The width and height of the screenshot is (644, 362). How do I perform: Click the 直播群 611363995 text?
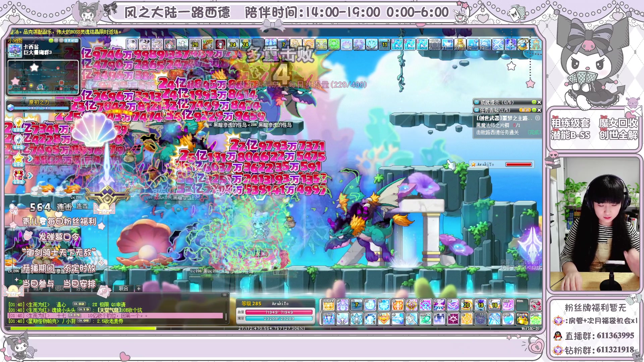(599, 336)
